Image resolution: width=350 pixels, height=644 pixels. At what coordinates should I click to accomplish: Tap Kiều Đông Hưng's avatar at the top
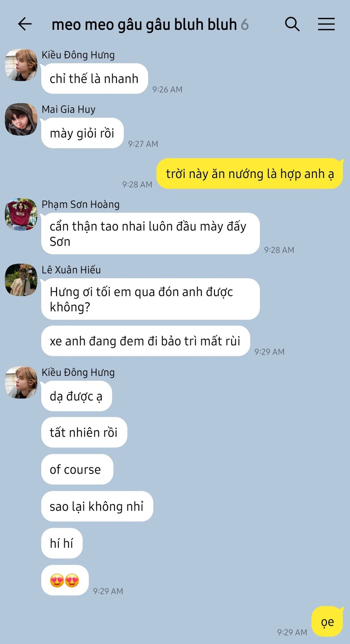click(x=21, y=65)
